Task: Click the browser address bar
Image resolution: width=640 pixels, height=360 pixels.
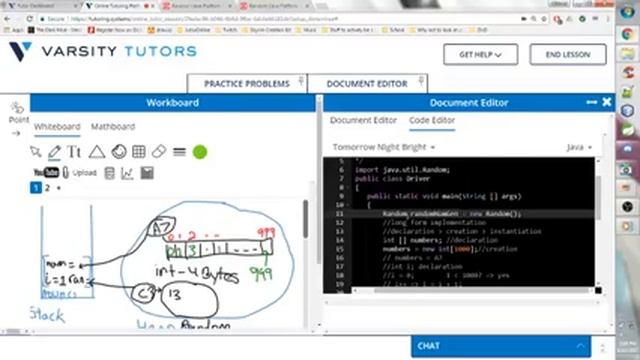Action: tap(278, 19)
